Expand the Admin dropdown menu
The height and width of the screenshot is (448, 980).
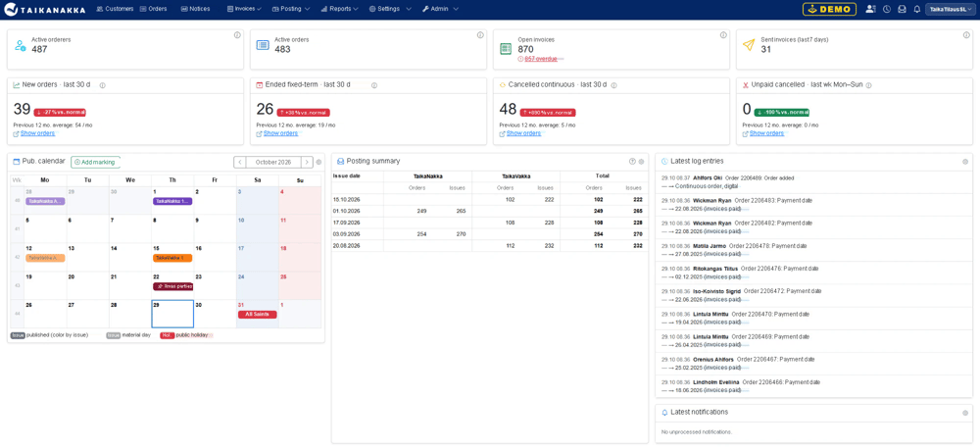[440, 10]
